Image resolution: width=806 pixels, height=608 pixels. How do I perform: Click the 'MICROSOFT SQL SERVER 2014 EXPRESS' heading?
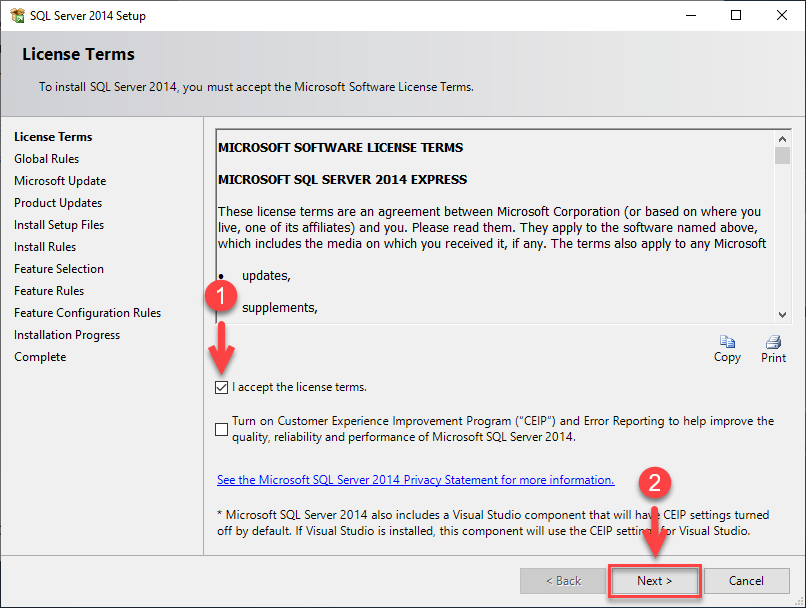342,179
